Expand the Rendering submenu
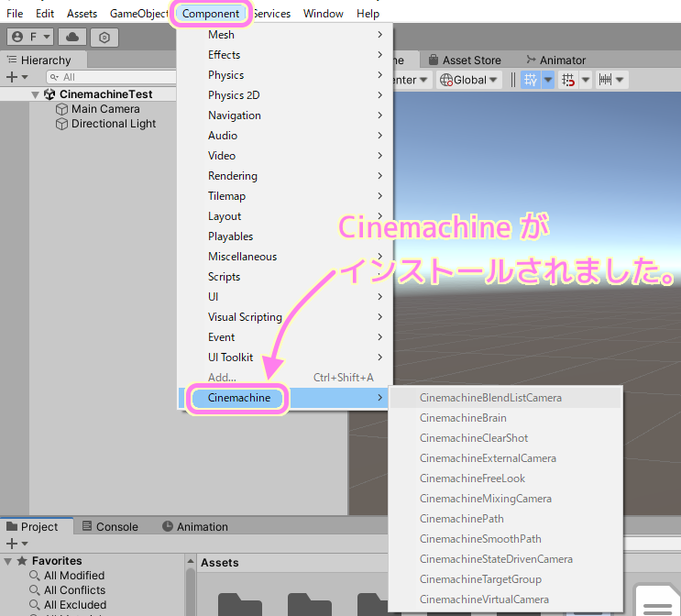This screenshot has width=681, height=616. tap(285, 176)
